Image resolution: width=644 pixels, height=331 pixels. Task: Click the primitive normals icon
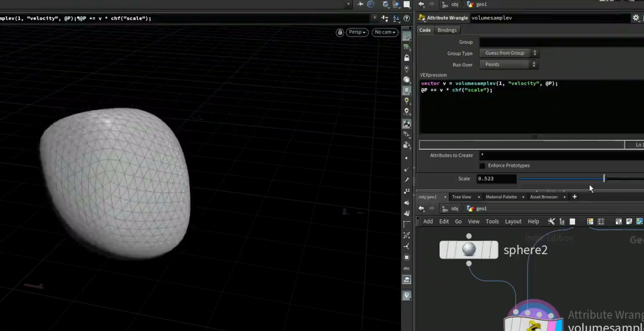tap(407, 202)
